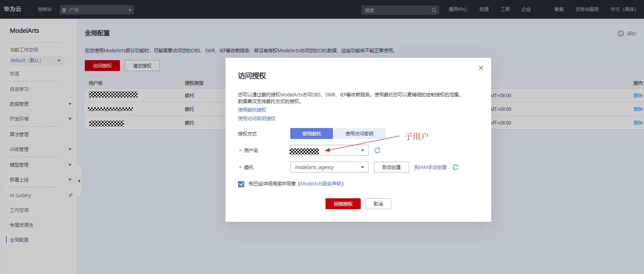Click the 清空授权 button
Viewport: 644px width, 274px height.
click(x=142, y=66)
